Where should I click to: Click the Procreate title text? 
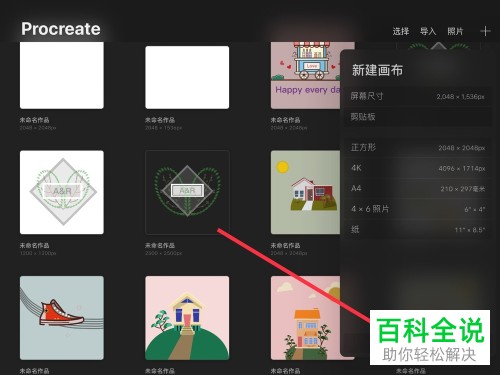(x=61, y=29)
